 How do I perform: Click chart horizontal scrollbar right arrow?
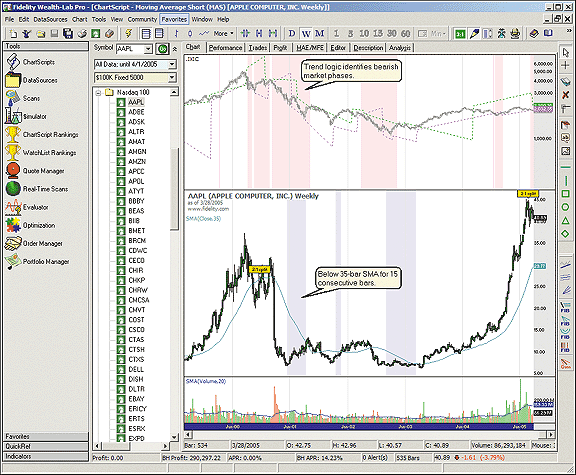point(551,435)
